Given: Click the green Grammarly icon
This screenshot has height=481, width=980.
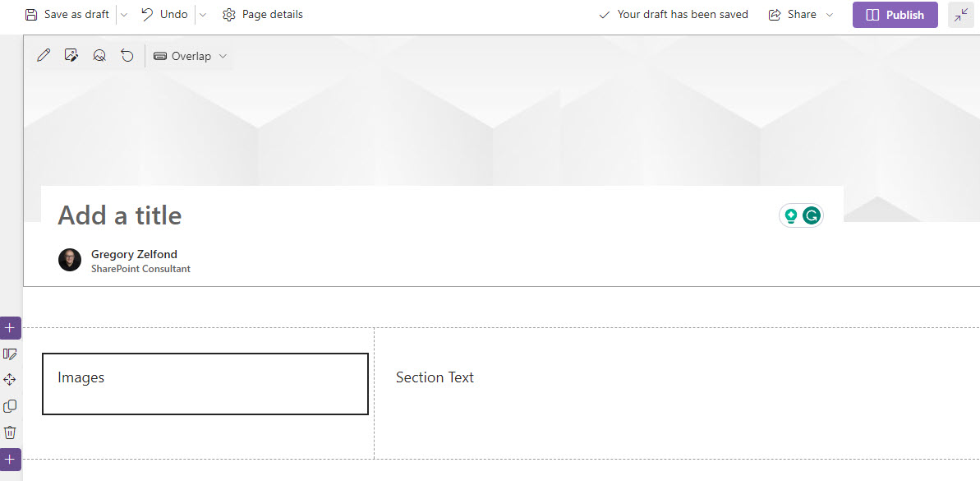Looking at the screenshot, I should [x=812, y=215].
